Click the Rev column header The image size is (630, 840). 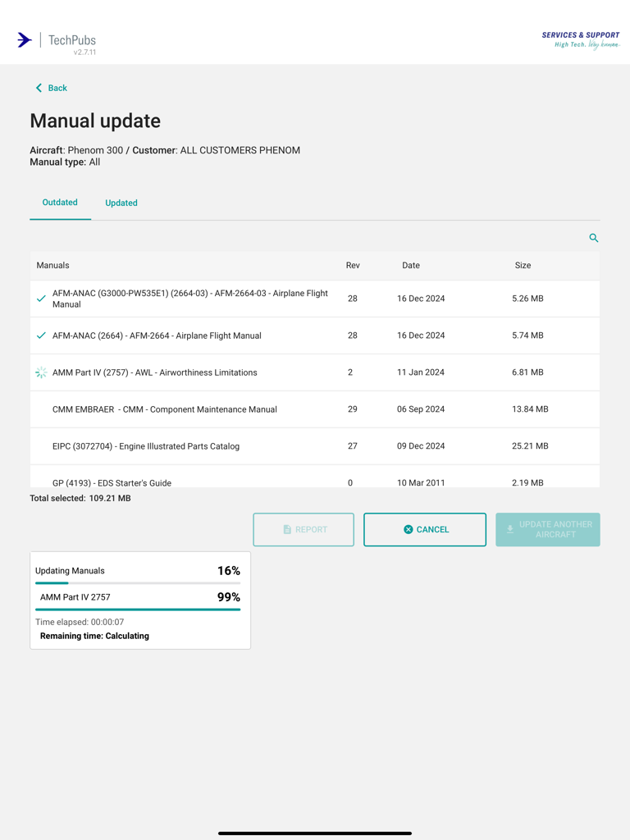(x=353, y=266)
